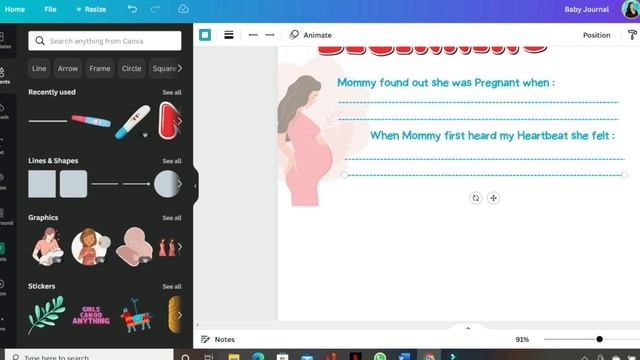Add the rounded square shape
The image size is (640, 360).
73,184
